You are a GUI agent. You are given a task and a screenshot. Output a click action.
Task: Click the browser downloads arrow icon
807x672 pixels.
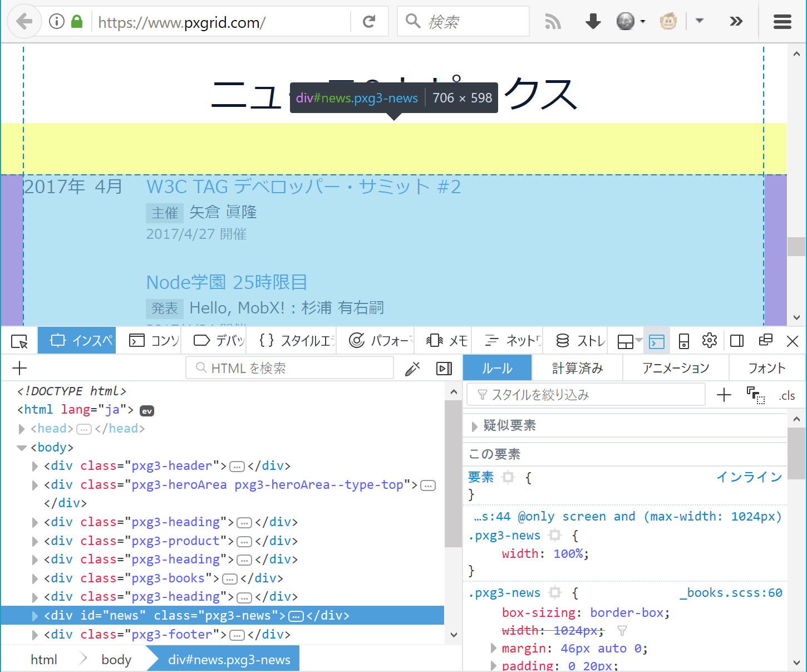[x=593, y=22]
